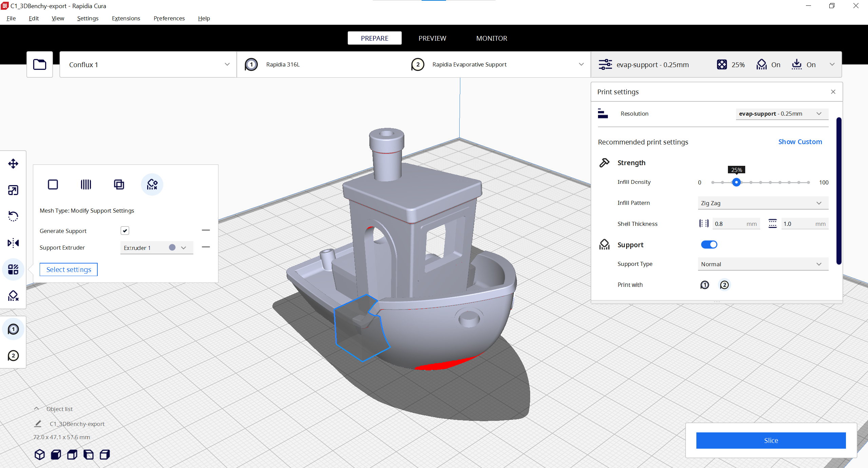Select the Mirror tool
Image resolution: width=868 pixels, height=468 pixels.
click(13, 243)
